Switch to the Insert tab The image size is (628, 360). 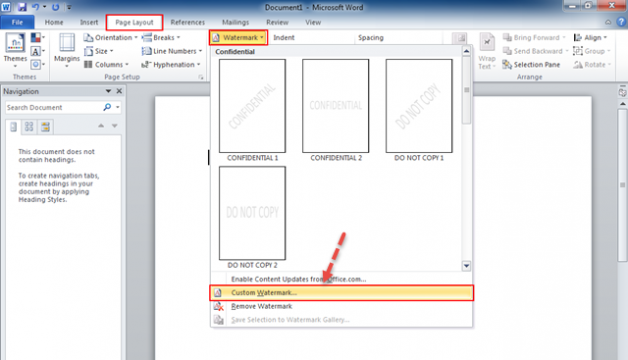click(89, 22)
